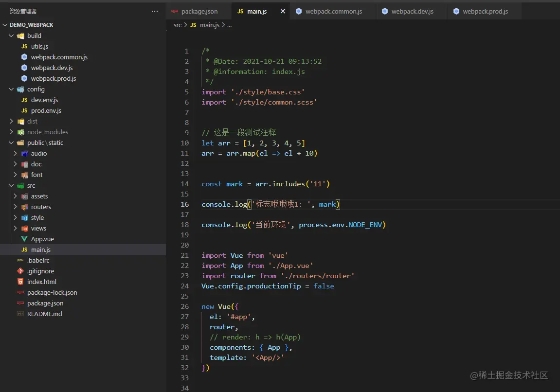Image resolution: width=560 pixels, height=392 pixels.
Task: Expand the dist folder chevron
Action: pyautogui.click(x=11, y=122)
